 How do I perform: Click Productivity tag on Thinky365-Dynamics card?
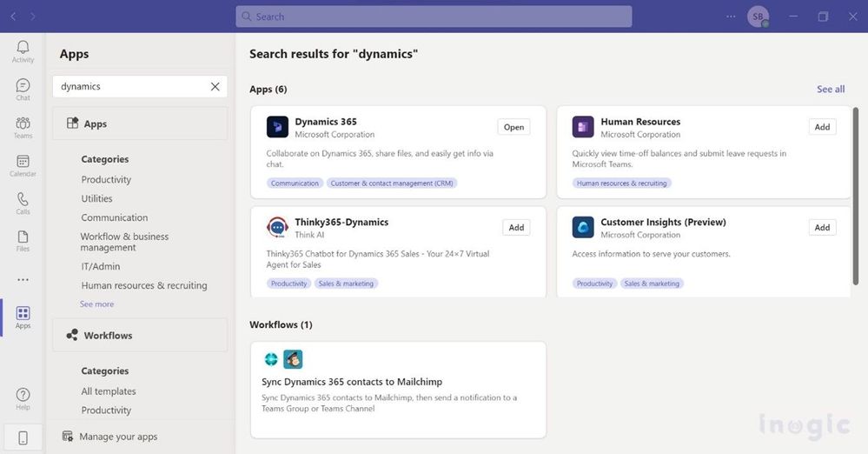click(288, 284)
